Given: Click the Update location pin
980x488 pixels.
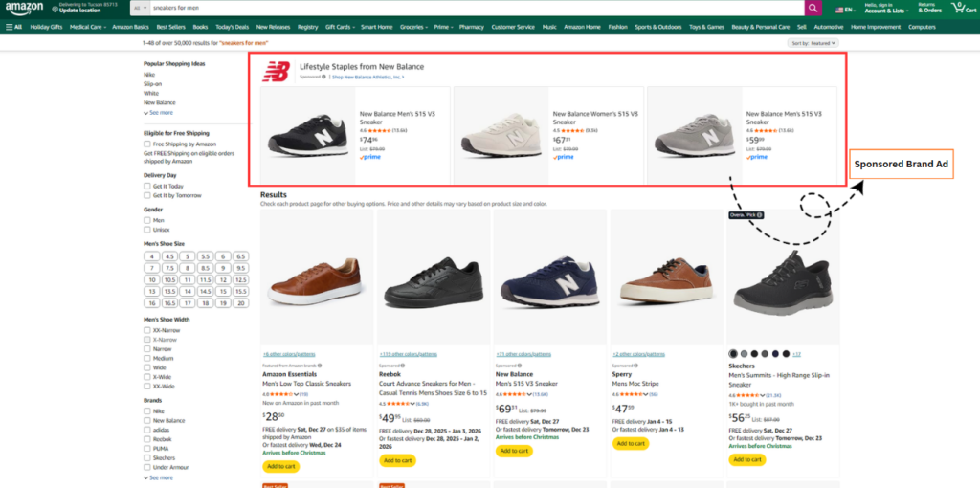Looking at the screenshot, I should (55, 9).
